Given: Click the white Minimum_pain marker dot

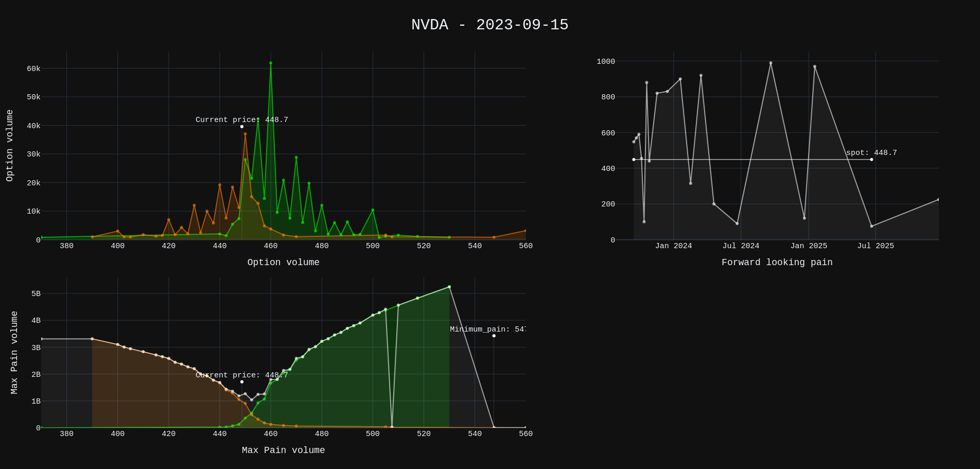Looking at the screenshot, I should click(x=494, y=336).
